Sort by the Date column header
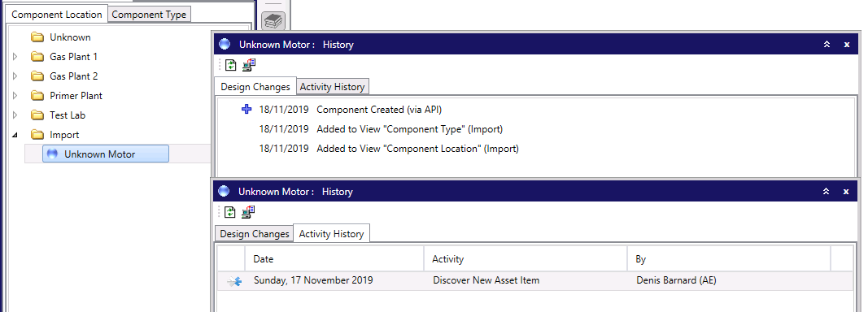This screenshot has height=312, width=868. [x=334, y=259]
